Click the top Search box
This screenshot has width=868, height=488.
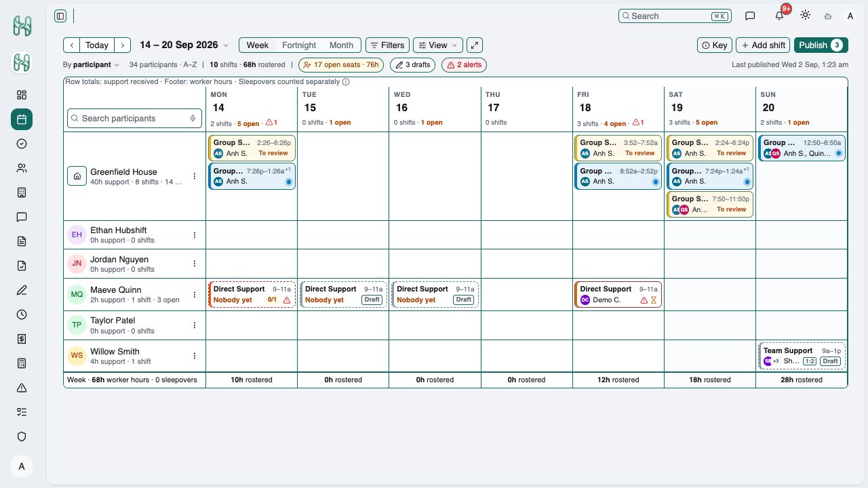click(x=674, y=16)
